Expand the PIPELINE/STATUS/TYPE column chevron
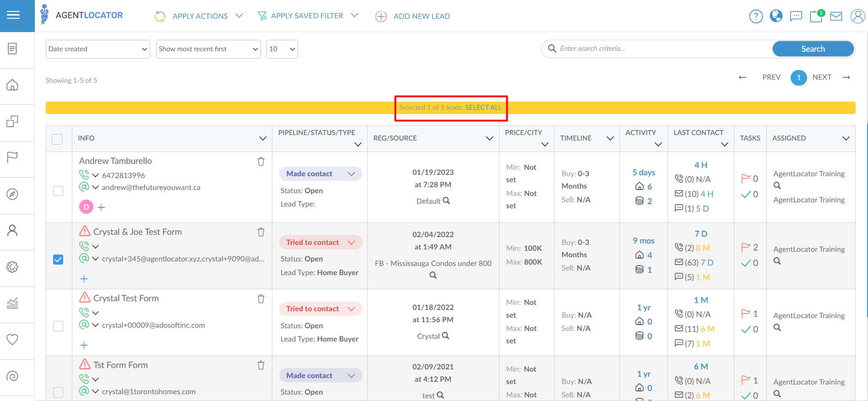This screenshot has width=868, height=401. [358, 145]
